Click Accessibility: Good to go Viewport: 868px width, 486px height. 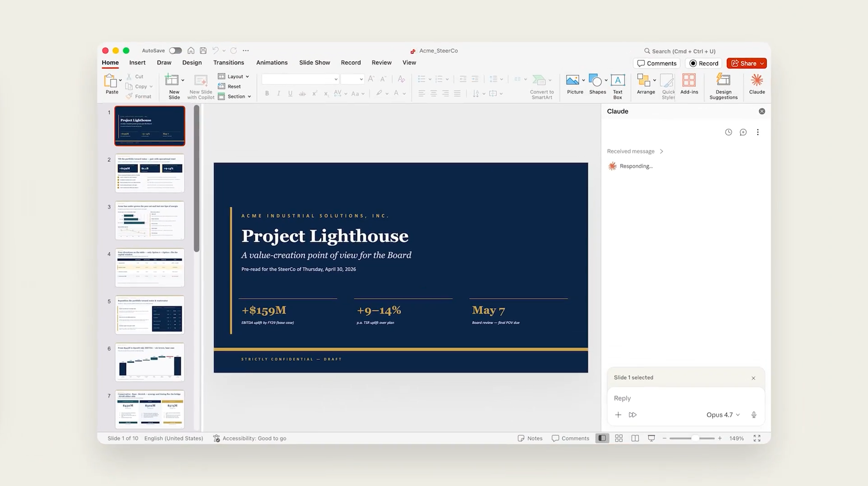(x=250, y=438)
